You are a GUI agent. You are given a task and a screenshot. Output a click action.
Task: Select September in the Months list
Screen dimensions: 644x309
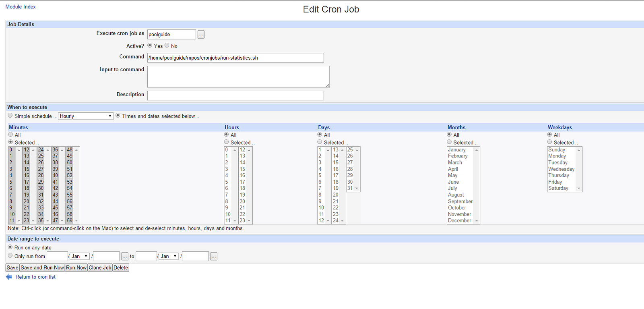460,201
